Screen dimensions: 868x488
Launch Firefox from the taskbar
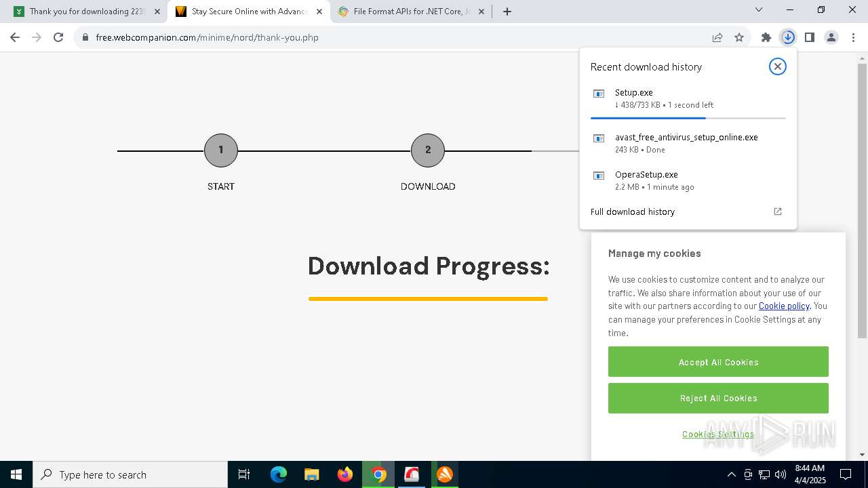pos(345,474)
